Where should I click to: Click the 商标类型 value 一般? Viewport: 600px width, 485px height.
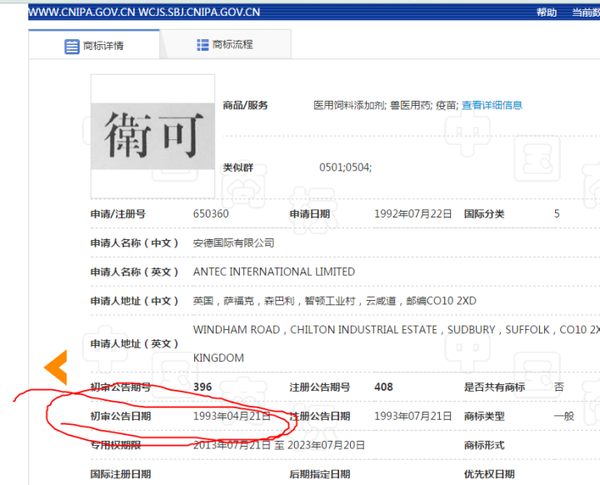[564, 416]
